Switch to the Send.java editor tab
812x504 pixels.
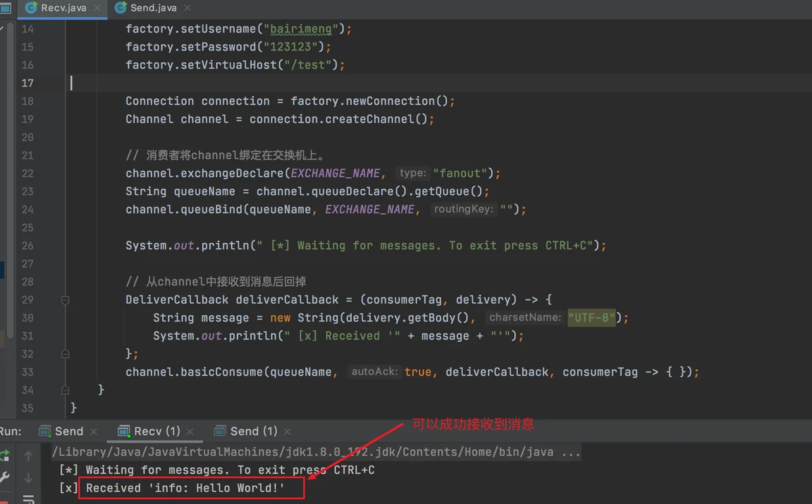click(152, 8)
